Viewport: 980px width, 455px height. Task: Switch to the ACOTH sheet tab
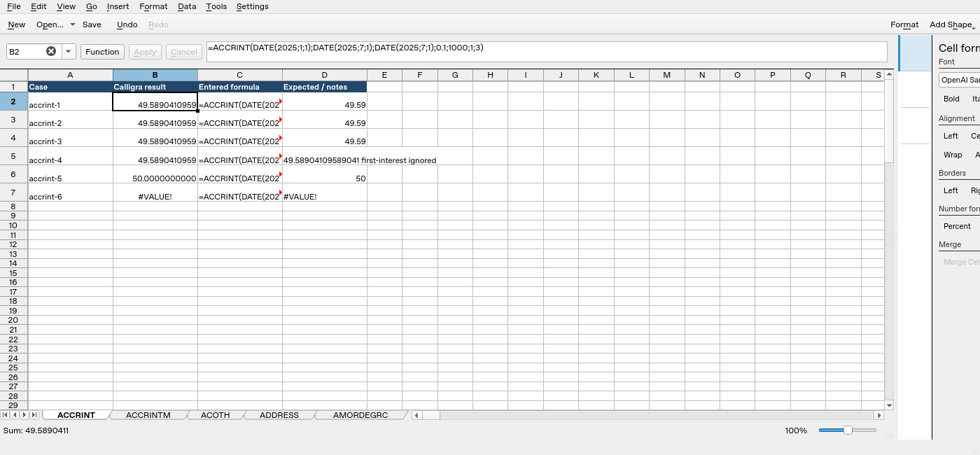click(216, 415)
